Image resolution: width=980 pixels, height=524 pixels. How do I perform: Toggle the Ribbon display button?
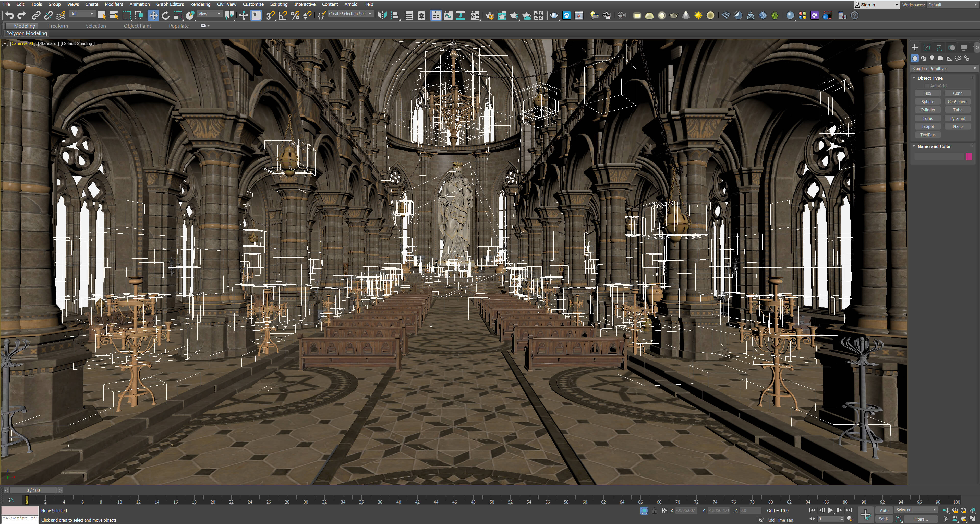coord(436,16)
